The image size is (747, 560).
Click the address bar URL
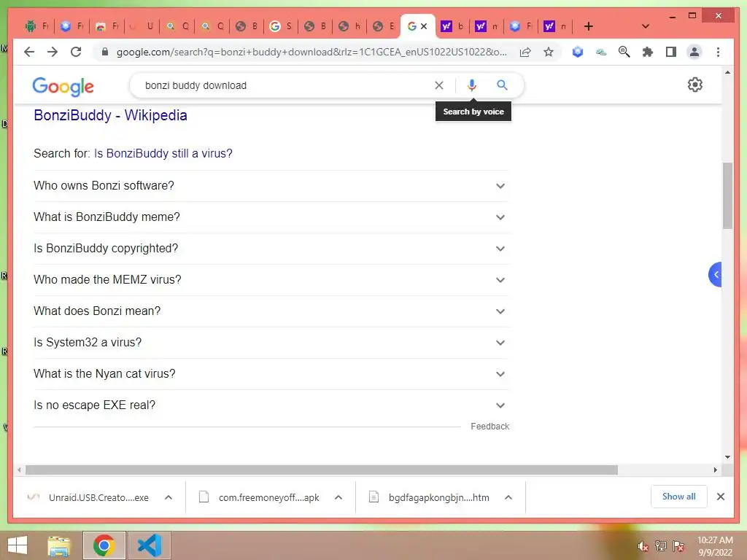(x=311, y=52)
